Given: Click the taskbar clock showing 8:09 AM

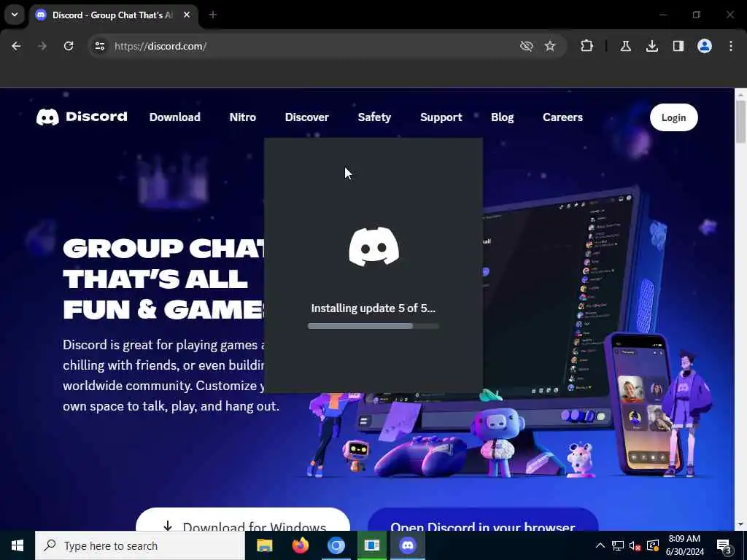Looking at the screenshot, I should click(x=684, y=545).
